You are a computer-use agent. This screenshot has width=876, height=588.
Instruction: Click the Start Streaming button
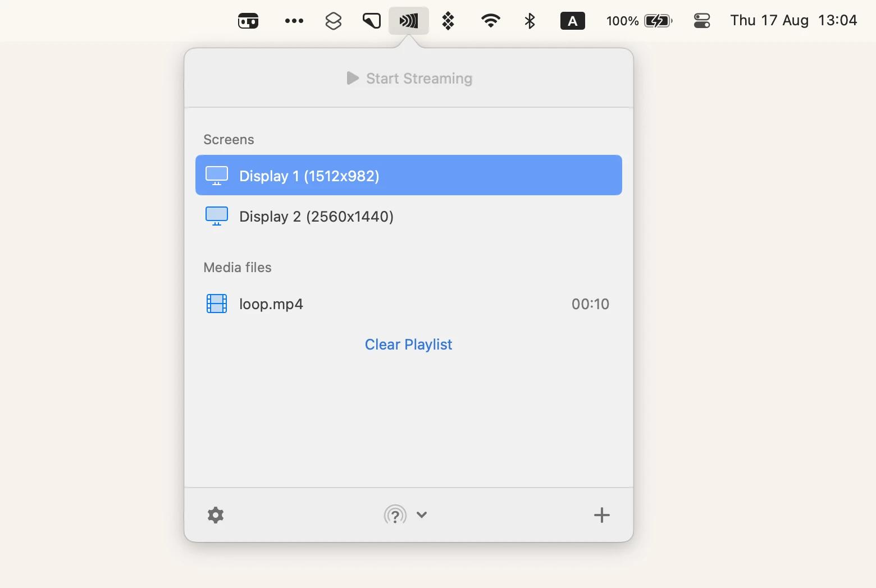pyautogui.click(x=409, y=79)
